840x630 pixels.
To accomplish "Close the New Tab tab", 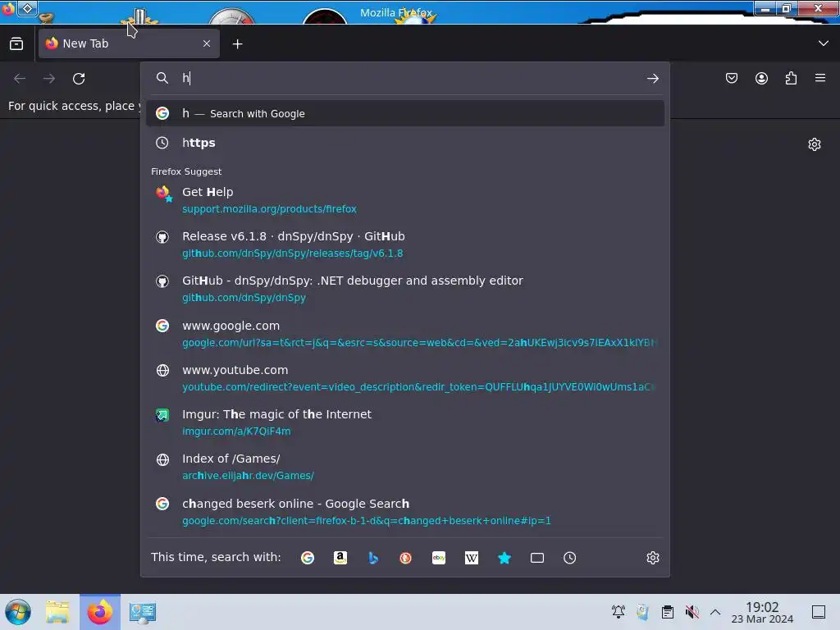I will pos(207,44).
